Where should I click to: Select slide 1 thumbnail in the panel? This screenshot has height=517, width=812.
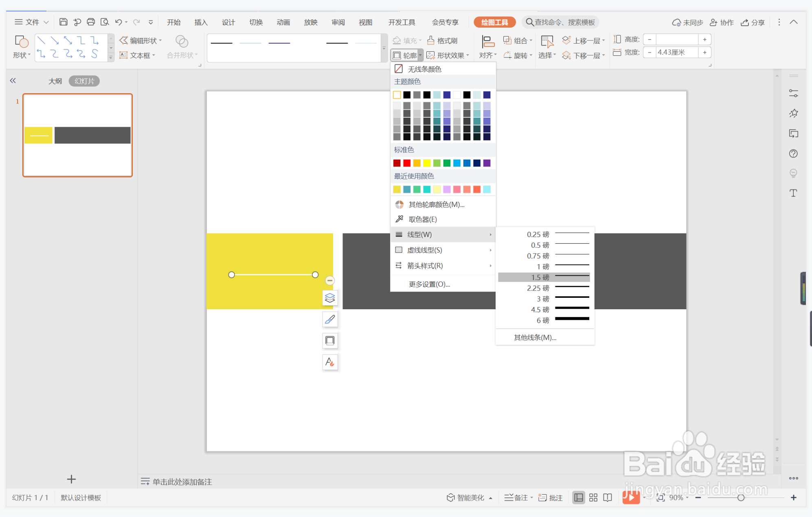tap(77, 135)
